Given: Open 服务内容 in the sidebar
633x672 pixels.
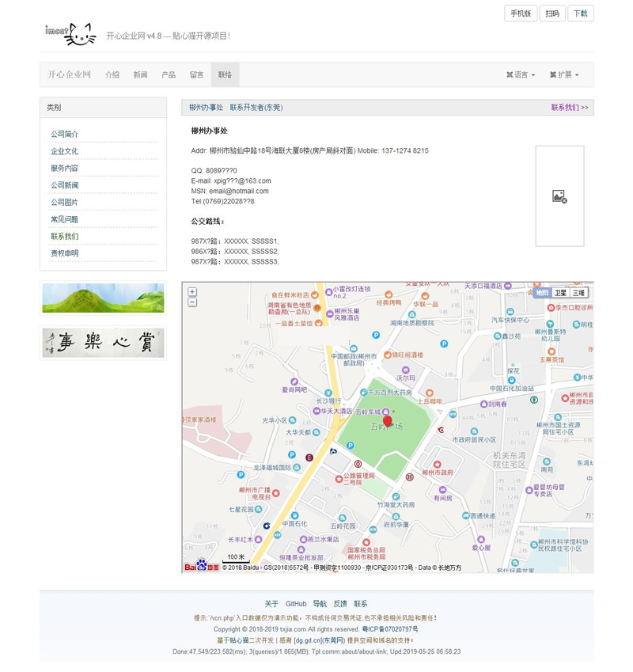Looking at the screenshot, I should pyautogui.click(x=65, y=168).
